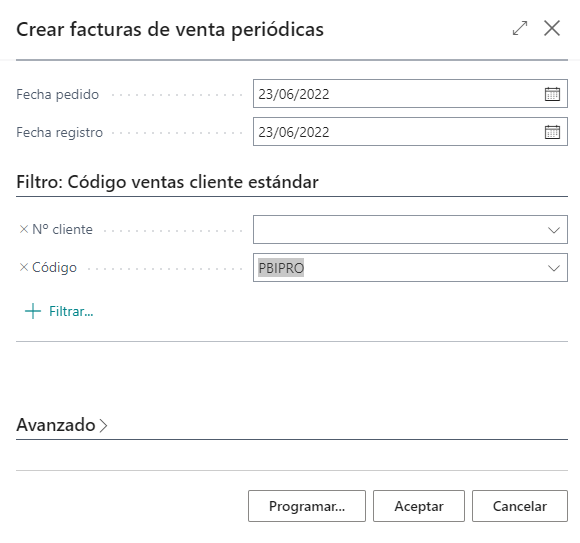This screenshot has height=543, width=580.
Task: Select the PBIPRO text in Código field
Action: (281, 268)
